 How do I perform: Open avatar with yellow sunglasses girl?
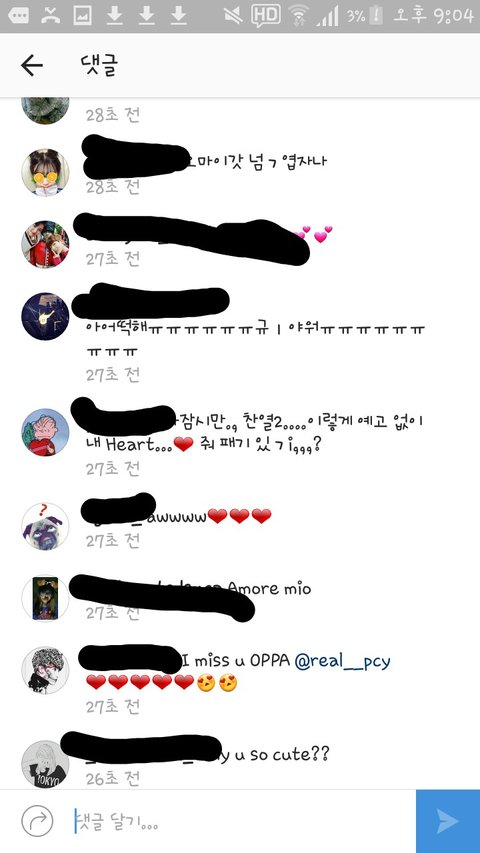click(x=45, y=172)
